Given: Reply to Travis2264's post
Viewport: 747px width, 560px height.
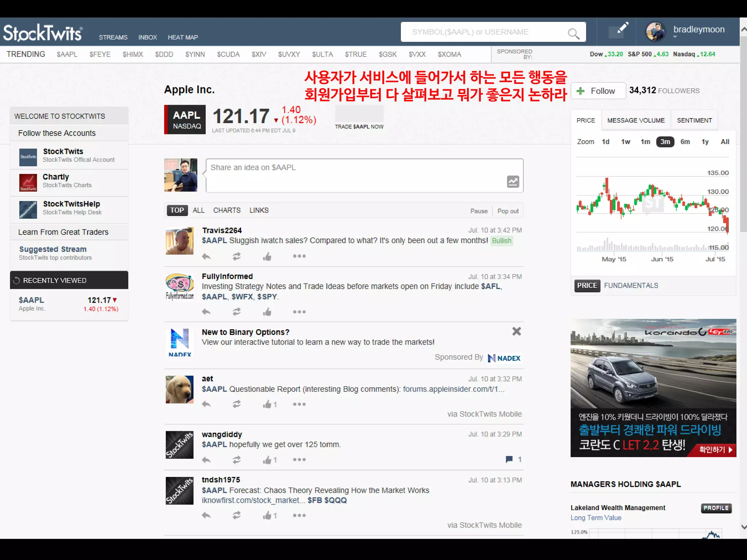Looking at the screenshot, I should coord(206,257).
